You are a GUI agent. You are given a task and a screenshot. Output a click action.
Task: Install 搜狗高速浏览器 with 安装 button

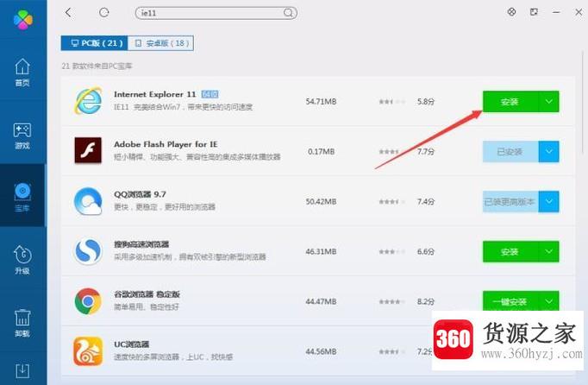pyautogui.click(x=510, y=252)
